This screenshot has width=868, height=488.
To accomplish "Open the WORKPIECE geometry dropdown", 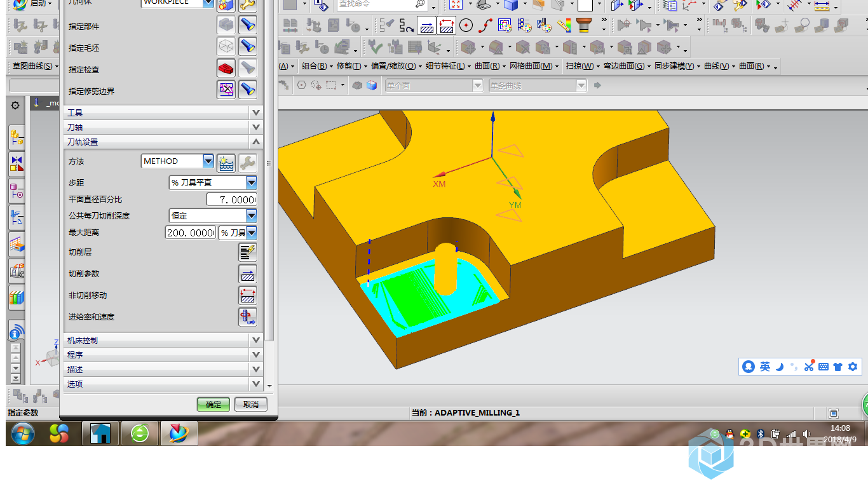I will (x=208, y=3).
